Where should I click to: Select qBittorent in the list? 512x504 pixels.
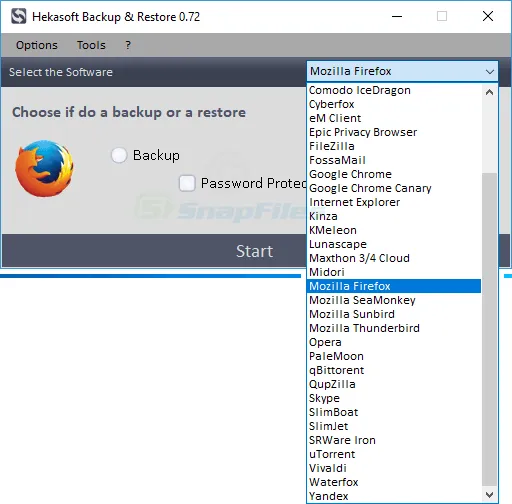click(x=394, y=370)
